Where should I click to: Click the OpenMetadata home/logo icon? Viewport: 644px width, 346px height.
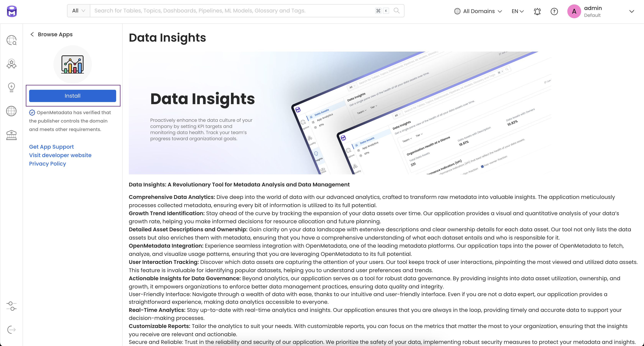pos(11,11)
